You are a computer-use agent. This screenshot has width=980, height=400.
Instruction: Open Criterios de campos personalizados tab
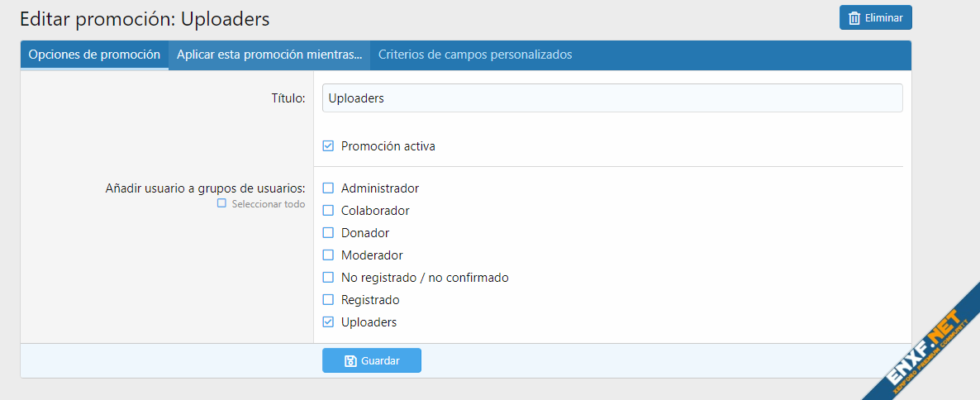[x=475, y=55]
